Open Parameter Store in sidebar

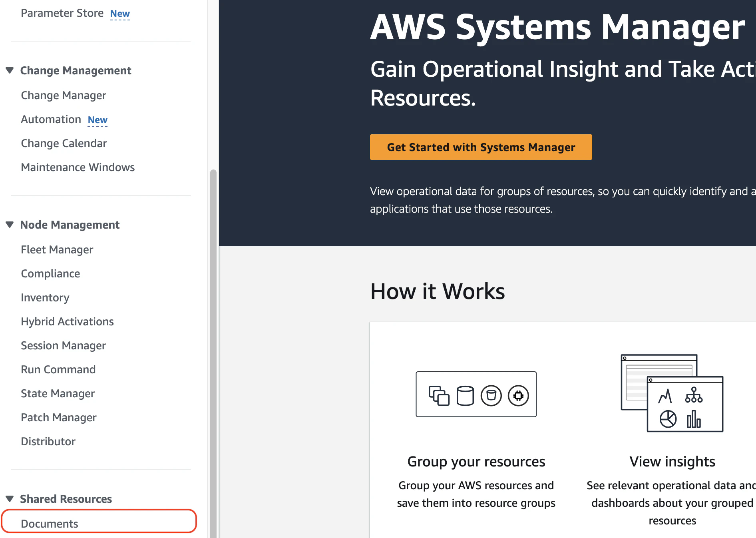[x=62, y=13]
